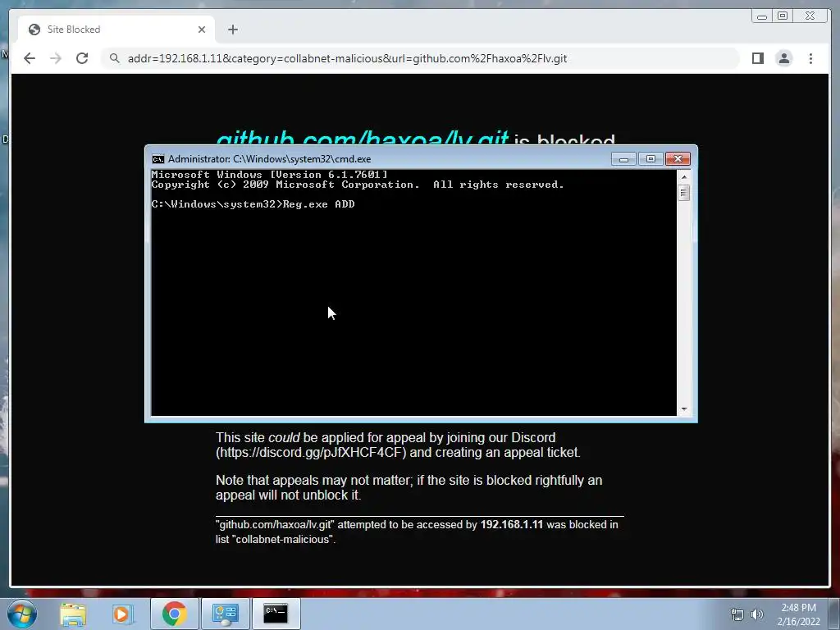Click the cmd scrollbar thumb
Screen dimensions: 840x630
click(683, 192)
